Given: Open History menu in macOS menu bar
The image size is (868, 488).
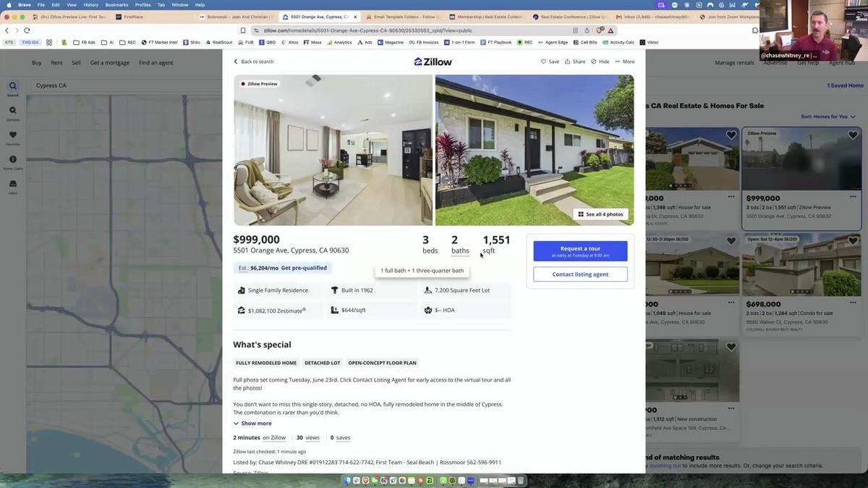Looking at the screenshot, I should coord(90,5).
